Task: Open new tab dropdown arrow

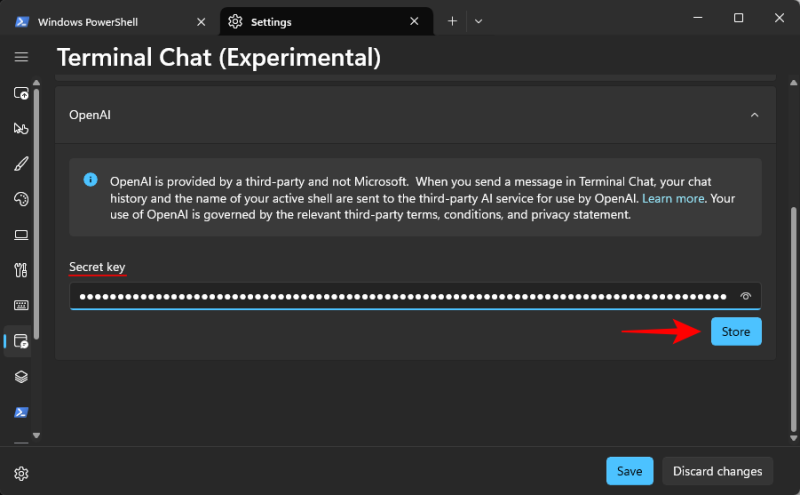Action: click(x=478, y=21)
